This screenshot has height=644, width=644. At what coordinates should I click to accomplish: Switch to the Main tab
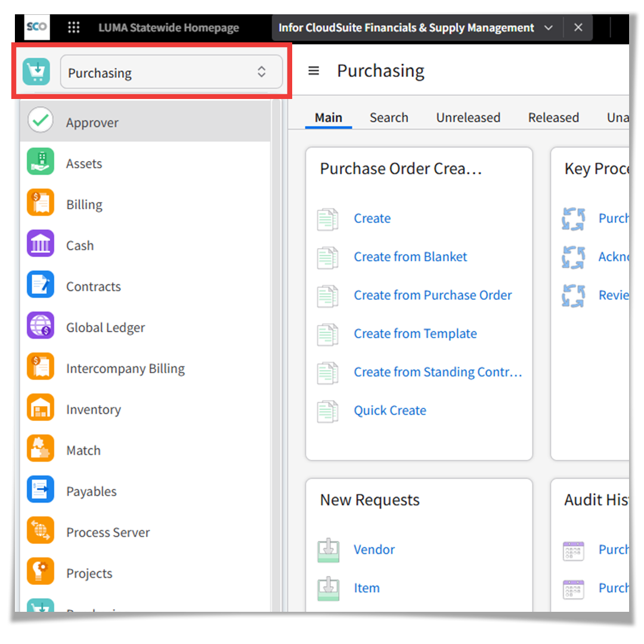click(328, 118)
